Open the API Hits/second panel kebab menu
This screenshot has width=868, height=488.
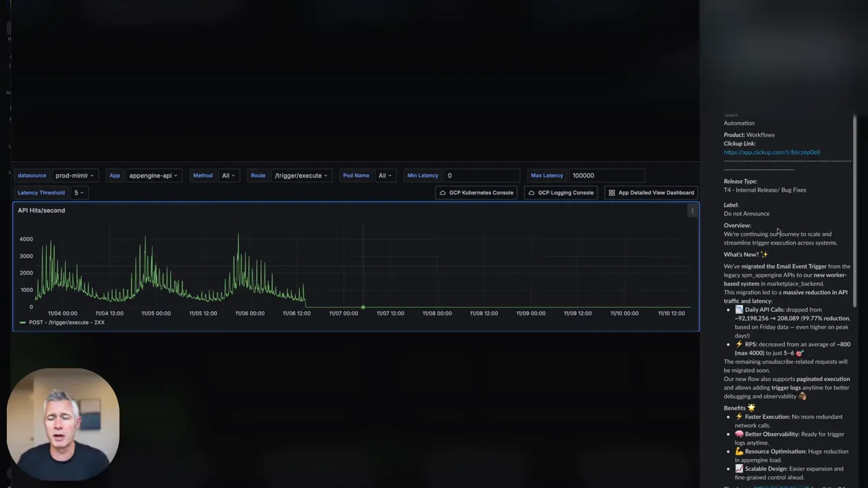pos(692,211)
